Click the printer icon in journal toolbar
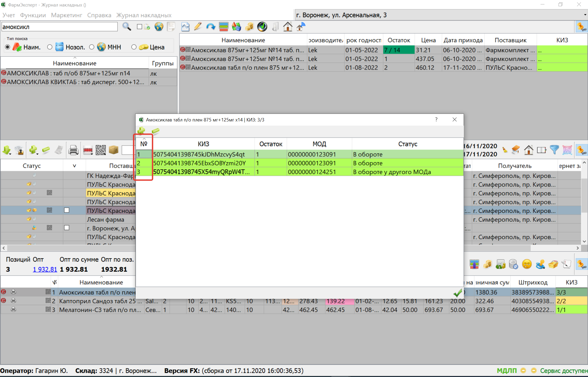 (x=73, y=150)
